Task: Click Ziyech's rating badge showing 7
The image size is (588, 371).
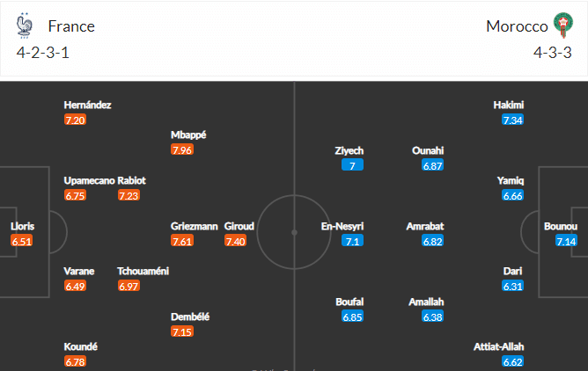Action: pos(352,165)
